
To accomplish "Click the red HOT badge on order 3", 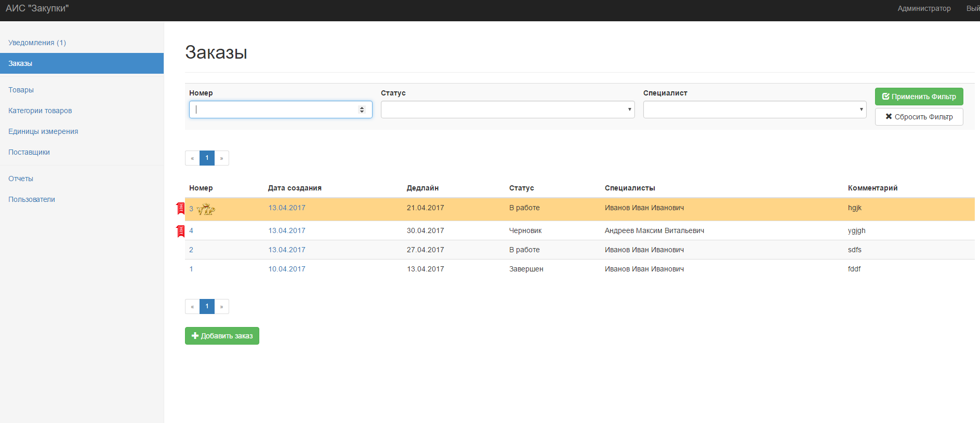I will 181,209.
